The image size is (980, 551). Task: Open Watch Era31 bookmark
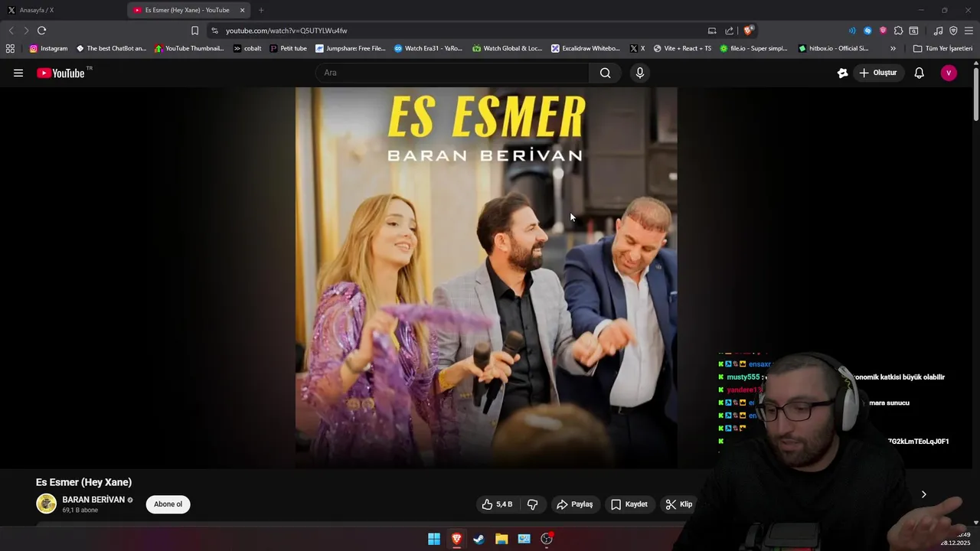pyautogui.click(x=428, y=48)
